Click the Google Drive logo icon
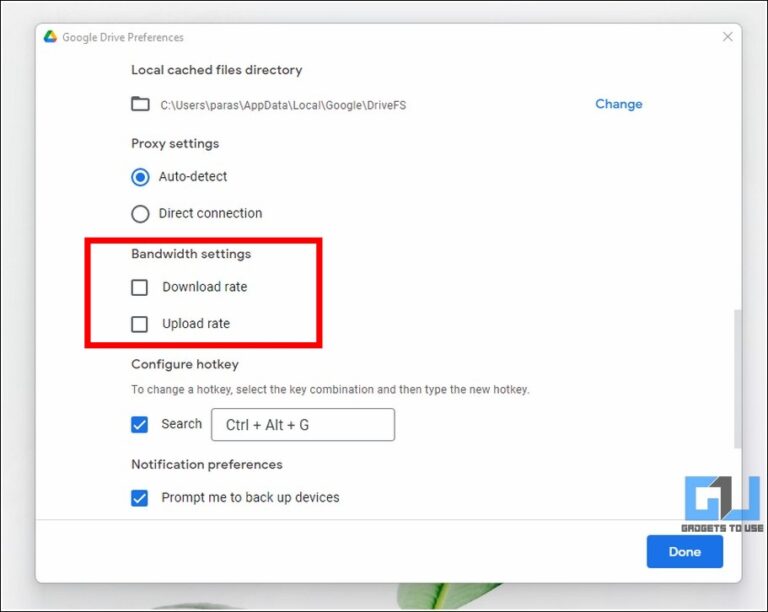Screen dimensions: 768x612 [50, 37]
